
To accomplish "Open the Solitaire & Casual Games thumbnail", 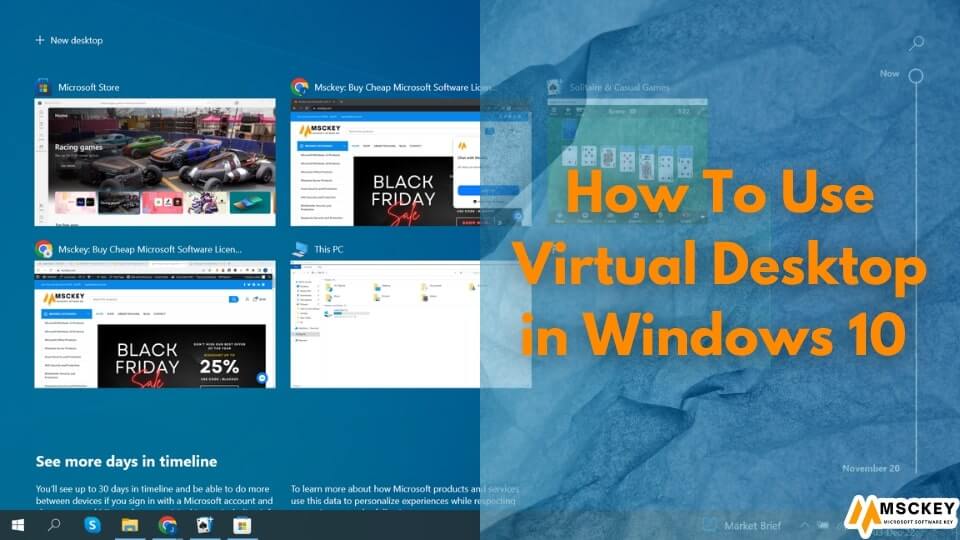I will [x=627, y=162].
